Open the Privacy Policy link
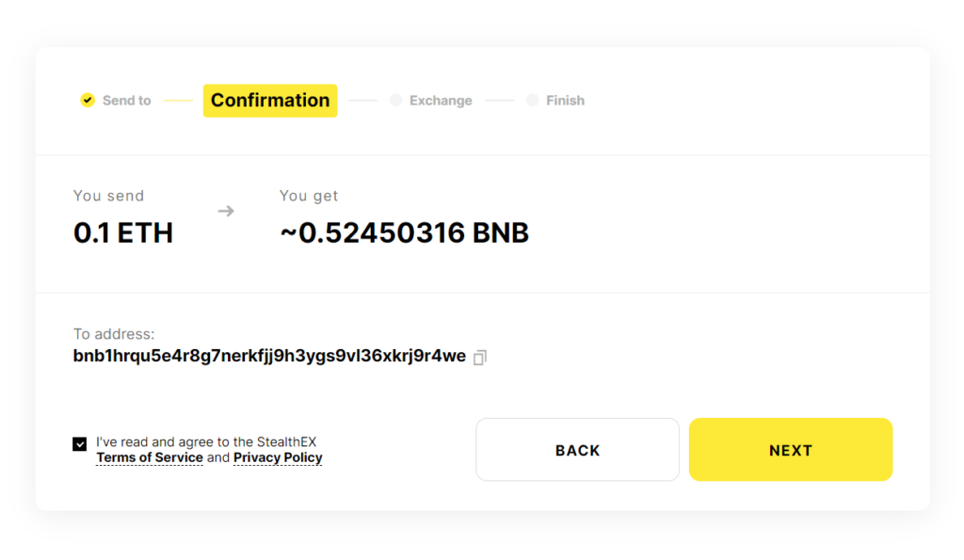This screenshot has height=560, width=964. pyautogui.click(x=278, y=457)
